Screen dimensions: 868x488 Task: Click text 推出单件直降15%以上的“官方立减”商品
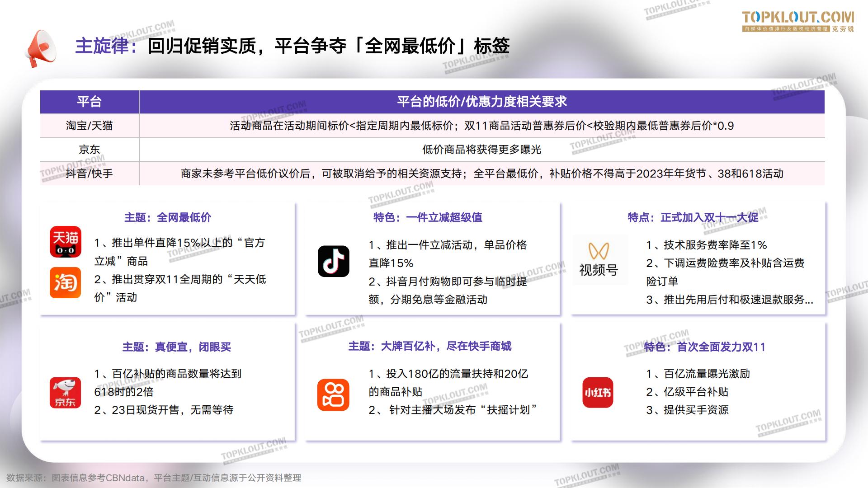tap(179, 252)
